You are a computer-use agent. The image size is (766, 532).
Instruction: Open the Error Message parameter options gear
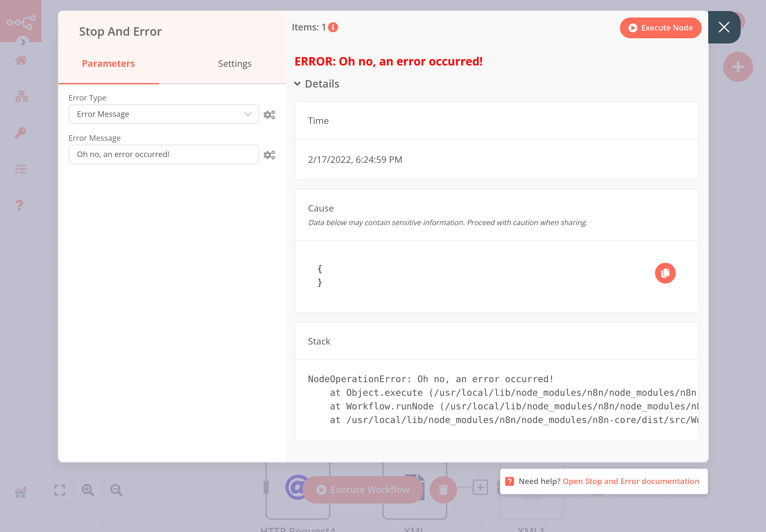pyautogui.click(x=269, y=155)
